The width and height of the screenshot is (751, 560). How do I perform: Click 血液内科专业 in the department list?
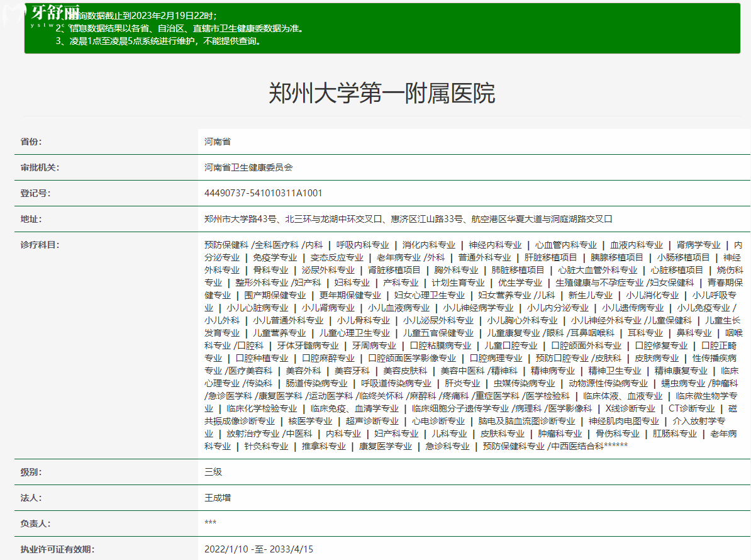(x=637, y=245)
